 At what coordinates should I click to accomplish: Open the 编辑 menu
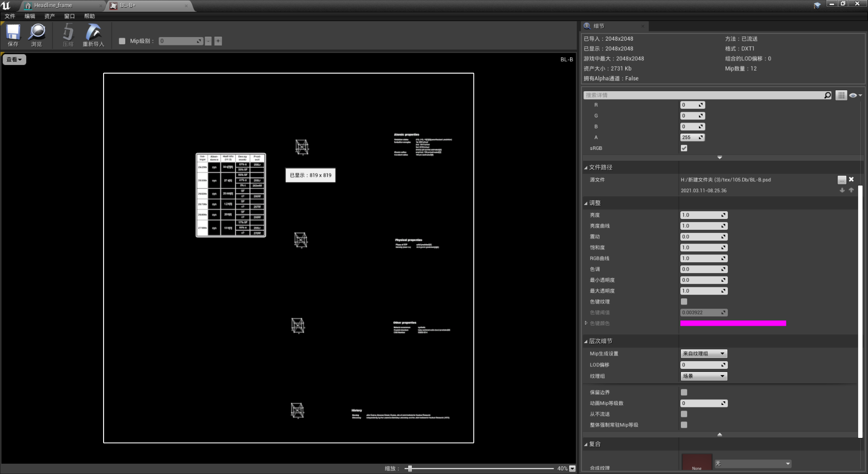click(x=30, y=16)
